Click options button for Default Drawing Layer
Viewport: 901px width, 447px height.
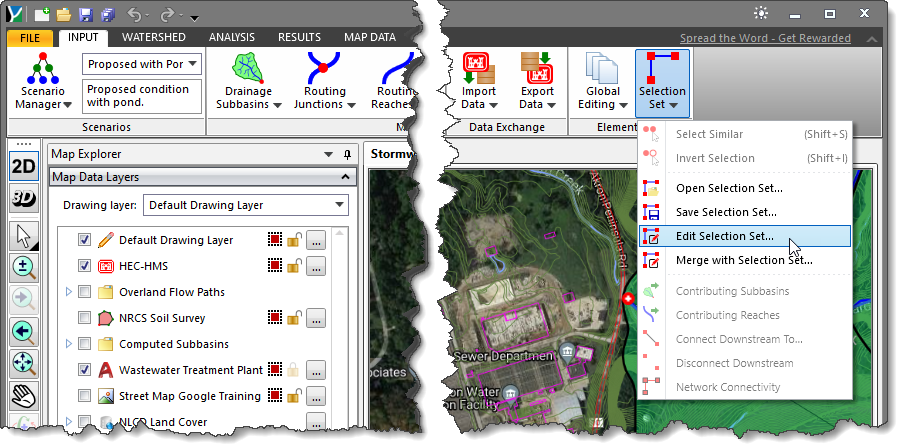315,240
